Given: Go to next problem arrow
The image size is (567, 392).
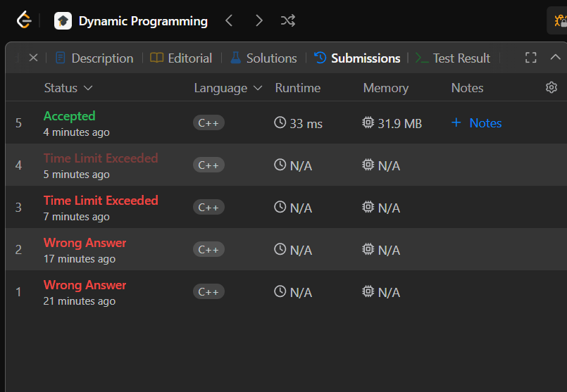Looking at the screenshot, I should pos(258,20).
